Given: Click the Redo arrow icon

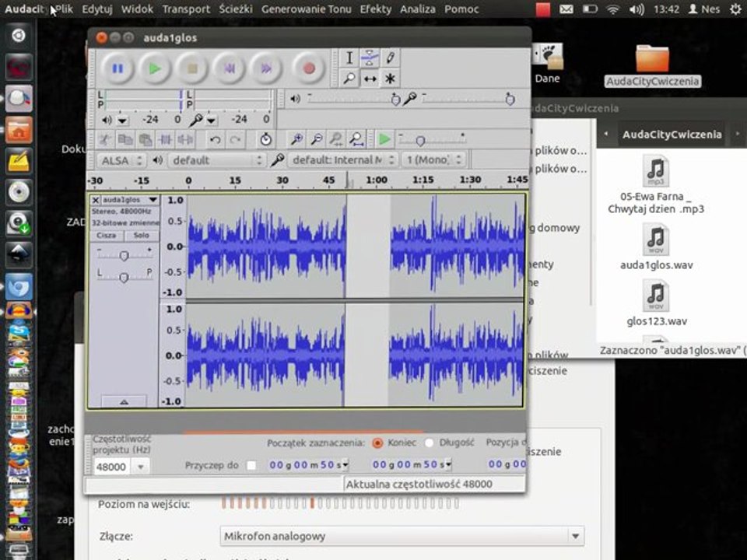Looking at the screenshot, I should coord(235,139).
